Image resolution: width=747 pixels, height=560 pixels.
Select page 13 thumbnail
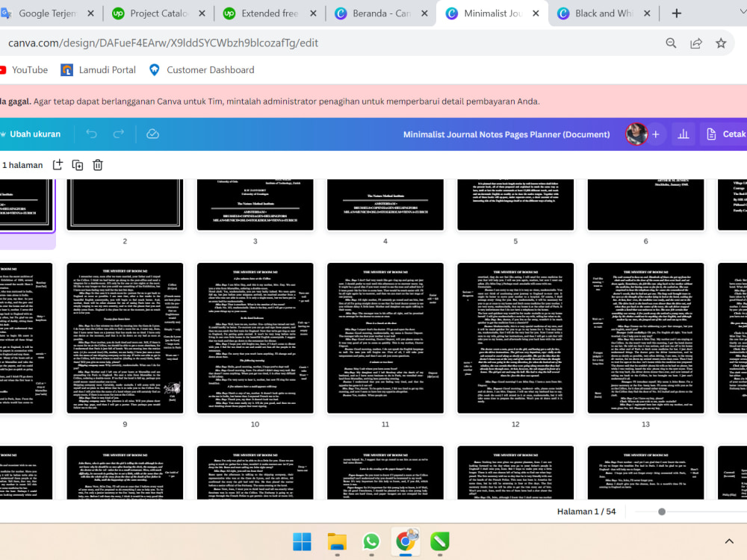[x=645, y=338]
